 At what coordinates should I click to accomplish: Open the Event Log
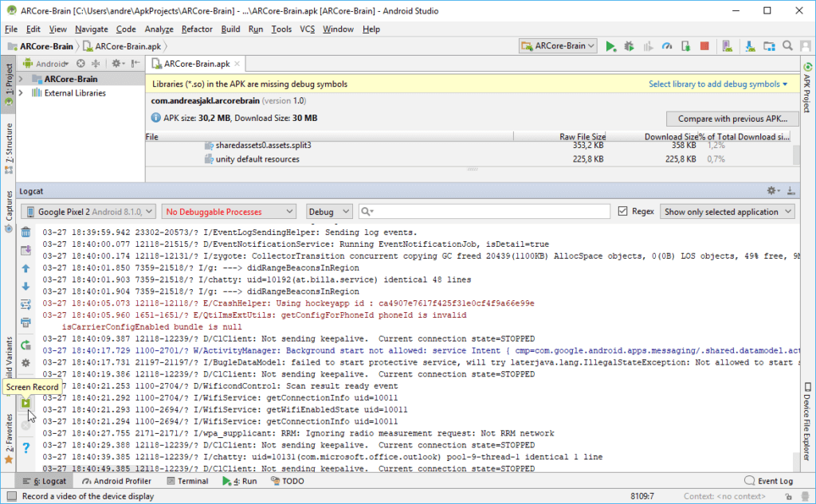pos(769,481)
